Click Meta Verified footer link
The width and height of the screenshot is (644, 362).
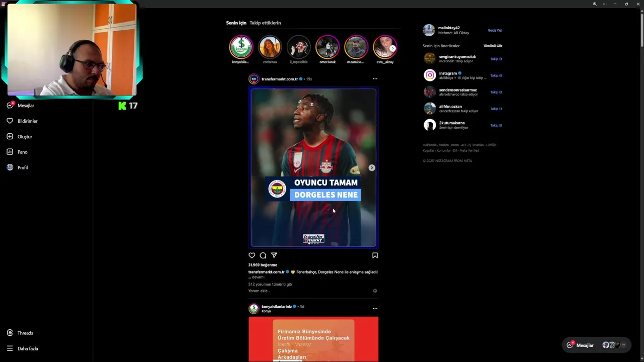click(x=469, y=150)
